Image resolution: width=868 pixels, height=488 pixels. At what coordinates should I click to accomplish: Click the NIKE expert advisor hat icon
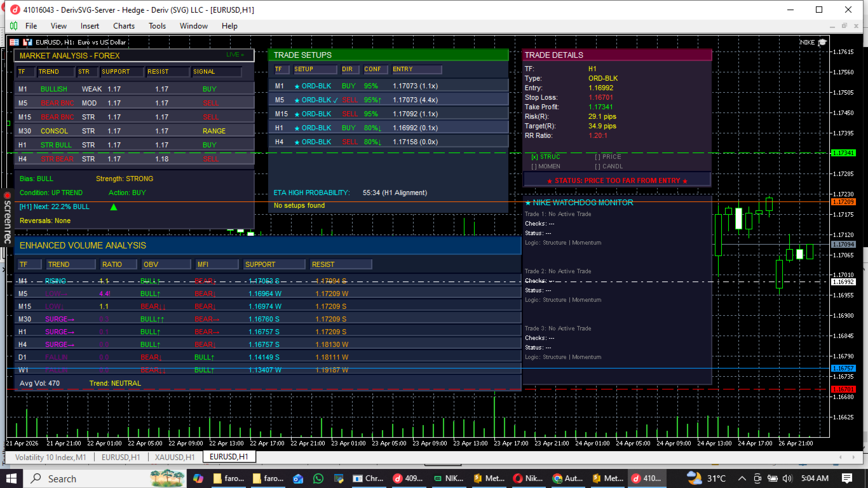822,42
